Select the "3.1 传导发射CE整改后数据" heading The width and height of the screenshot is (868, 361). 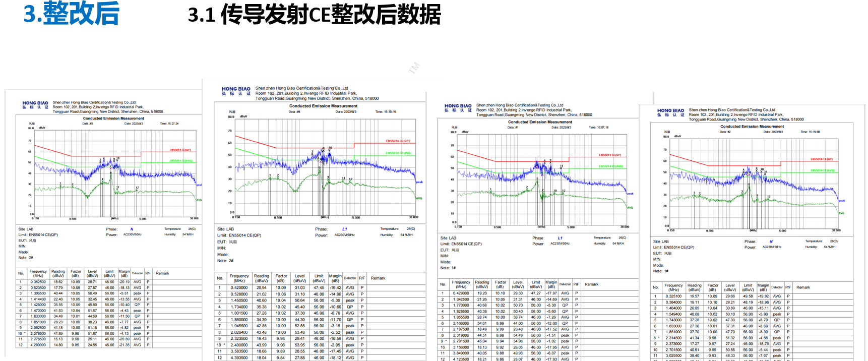[314, 15]
